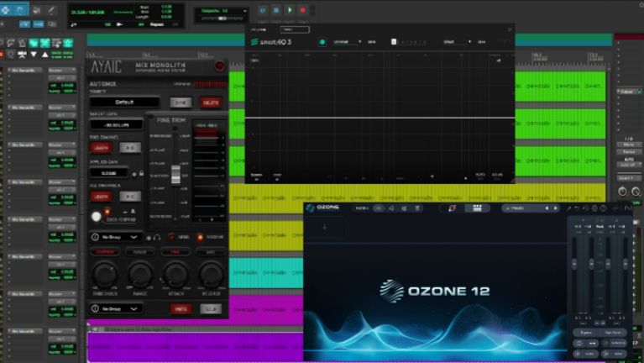The height and width of the screenshot is (363, 644).
Task: Open the help question mark icon in Ozone
Action: click(604, 208)
